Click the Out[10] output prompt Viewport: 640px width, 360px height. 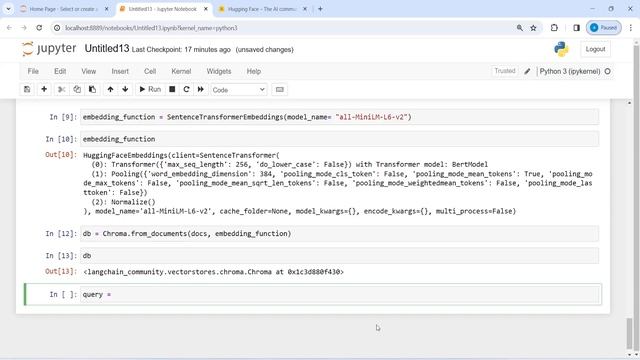click(x=61, y=155)
